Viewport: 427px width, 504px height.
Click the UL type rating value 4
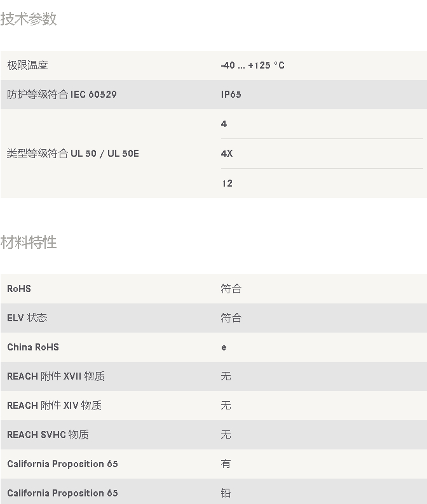tap(224, 124)
